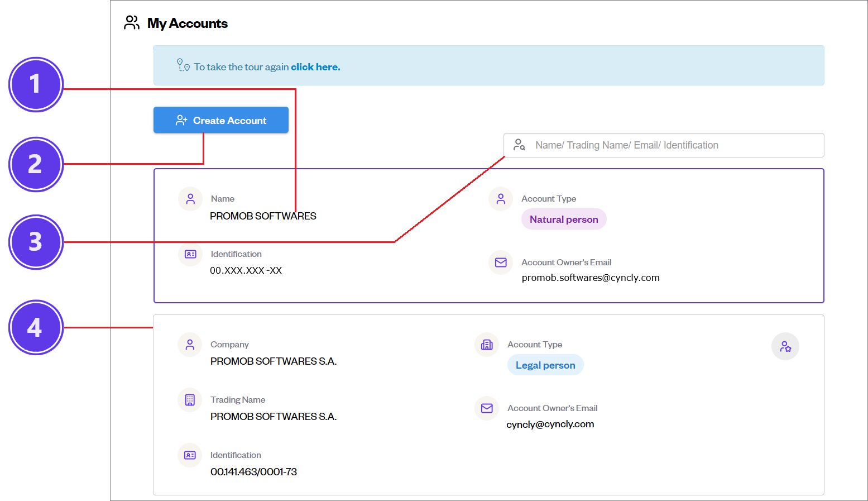Click the tour map pin icon
868x501 pixels.
(x=183, y=65)
